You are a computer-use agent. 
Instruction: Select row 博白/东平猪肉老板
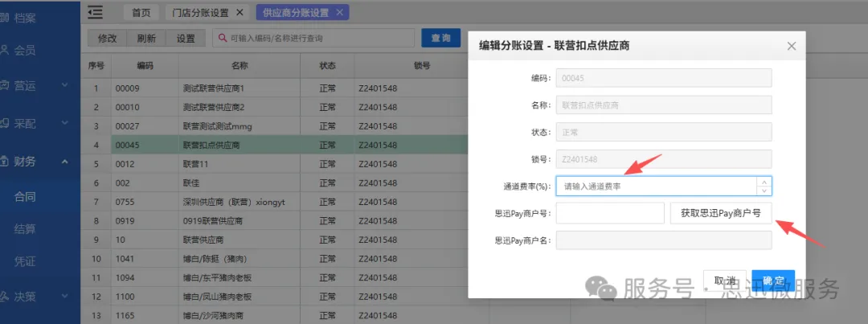click(217, 277)
